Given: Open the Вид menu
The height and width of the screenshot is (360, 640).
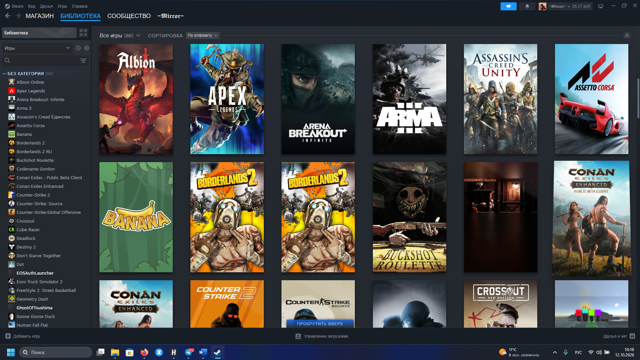Looking at the screenshot, I should (x=31, y=6).
